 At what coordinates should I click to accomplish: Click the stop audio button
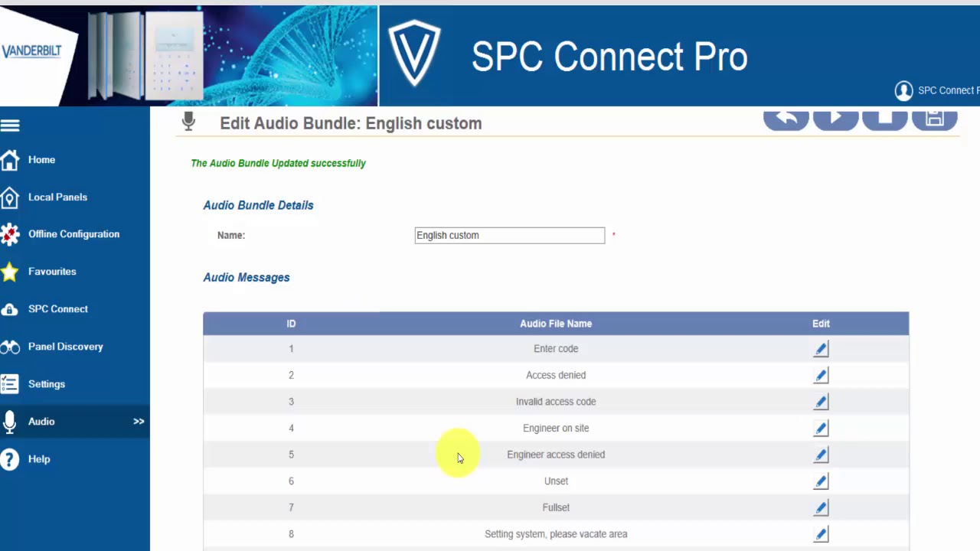[885, 119]
